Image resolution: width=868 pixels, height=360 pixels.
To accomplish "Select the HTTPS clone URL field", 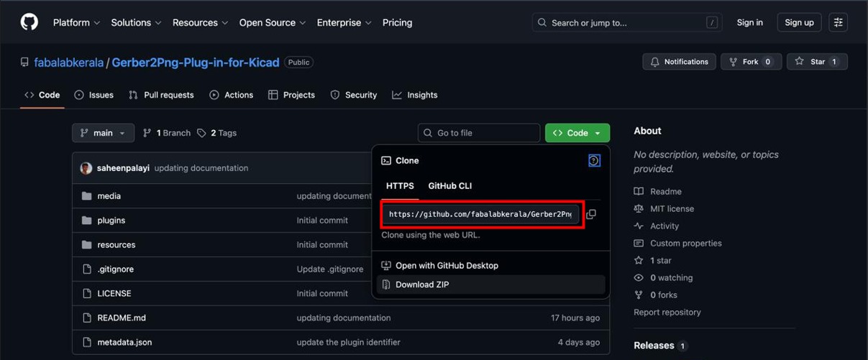I will coord(480,214).
